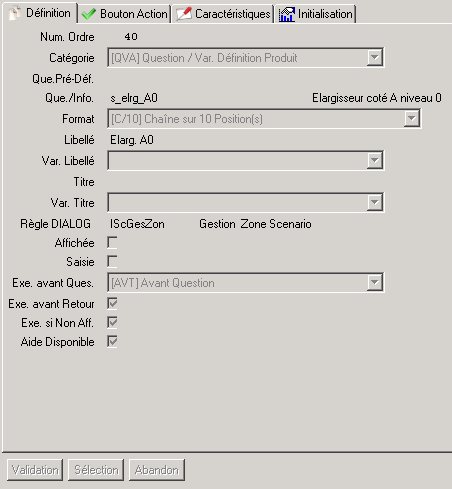The height and width of the screenshot is (489, 452).
Task: Click the pencil icon on Caractéristiques tab
Action: click(x=184, y=14)
